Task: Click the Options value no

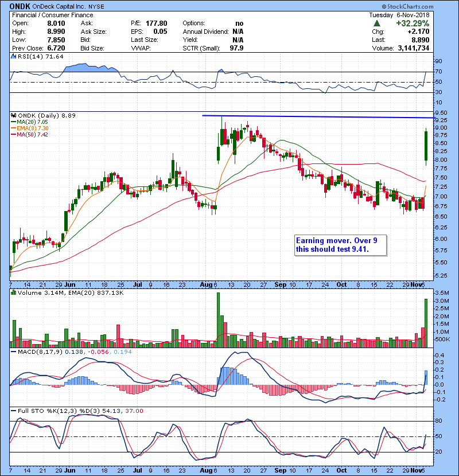Action: tap(239, 24)
